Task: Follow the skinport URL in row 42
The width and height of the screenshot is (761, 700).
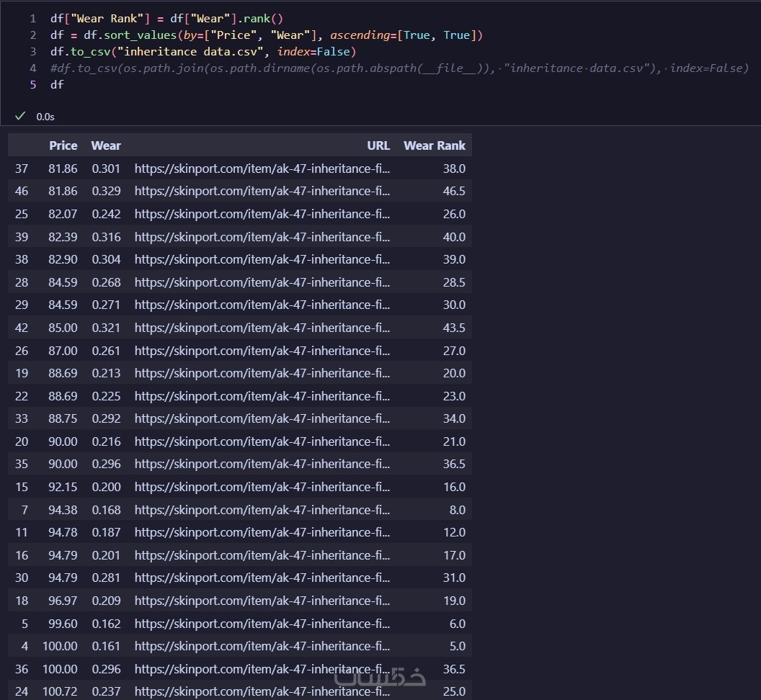Action: click(x=262, y=328)
